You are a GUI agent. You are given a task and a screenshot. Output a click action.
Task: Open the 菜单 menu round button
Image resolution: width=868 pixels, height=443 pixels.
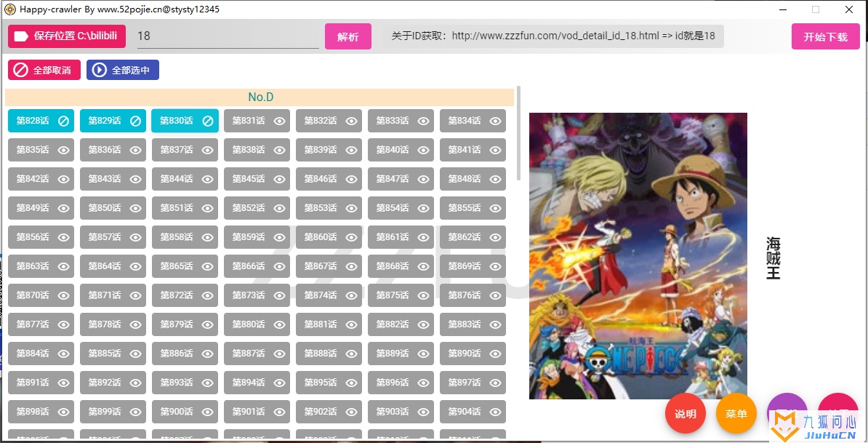pos(736,414)
